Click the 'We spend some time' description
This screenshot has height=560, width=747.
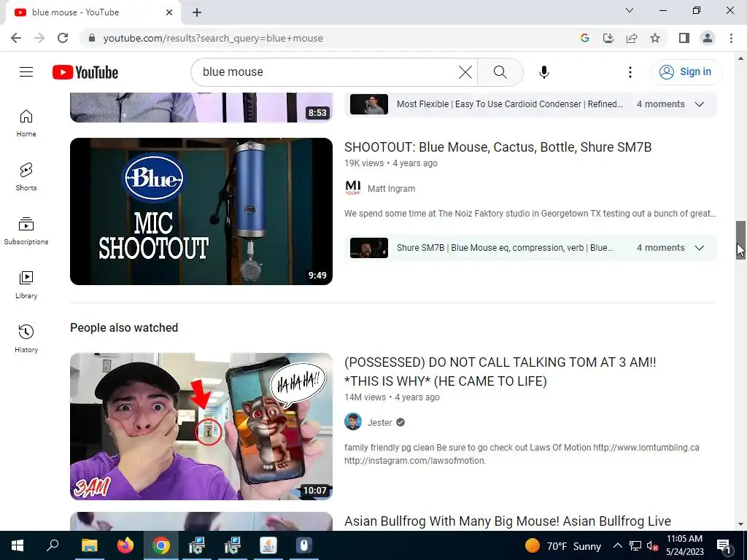530,214
